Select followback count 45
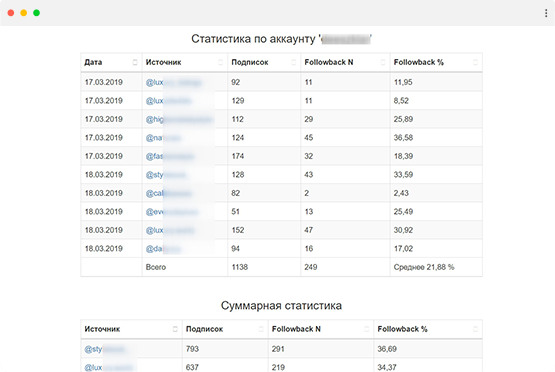The width and height of the screenshot is (555, 372). click(x=309, y=138)
